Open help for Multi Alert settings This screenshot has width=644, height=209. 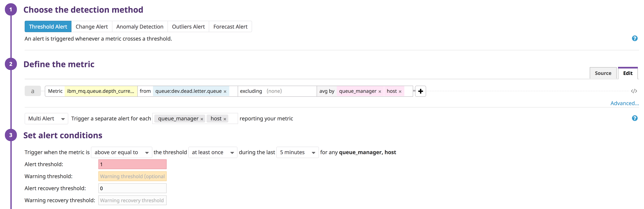[635, 118]
